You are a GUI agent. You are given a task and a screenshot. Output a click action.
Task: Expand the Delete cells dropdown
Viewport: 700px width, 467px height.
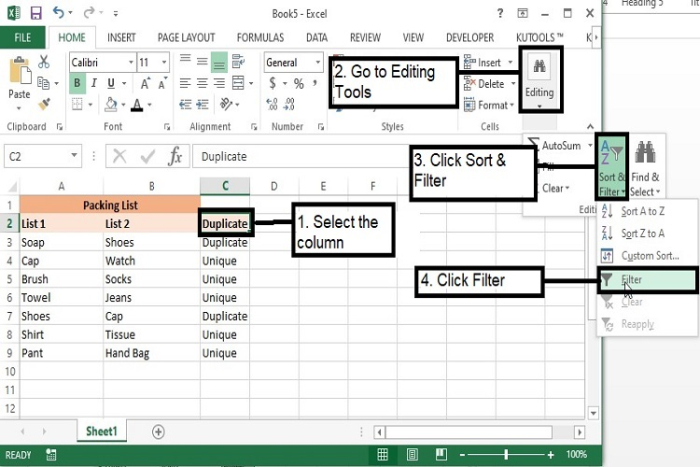tap(513, 83)
